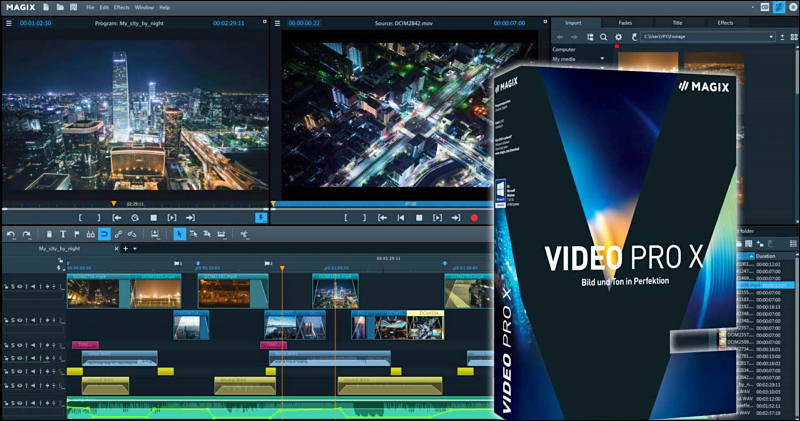Set in-point in program monitor
800x421 pixels.
pos(80,218)
